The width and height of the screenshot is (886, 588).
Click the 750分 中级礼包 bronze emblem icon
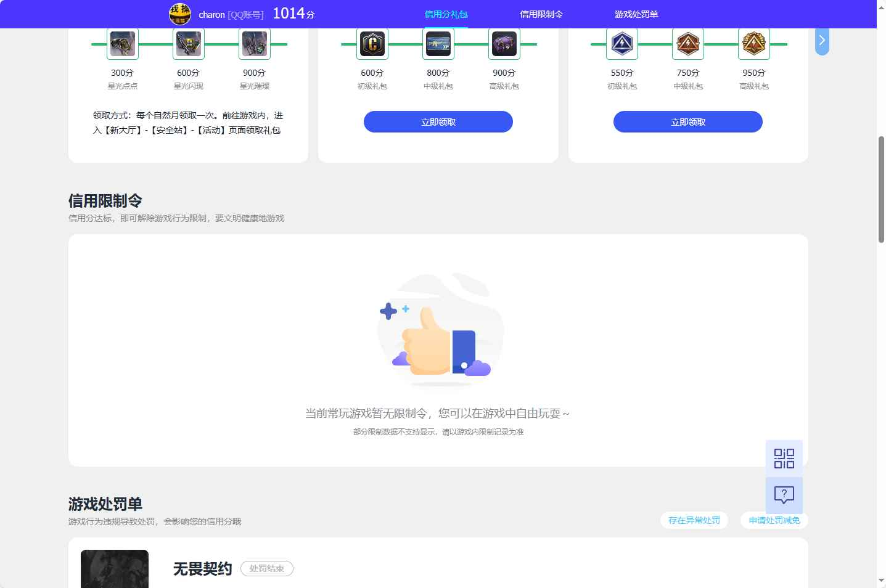pos(688,44)
